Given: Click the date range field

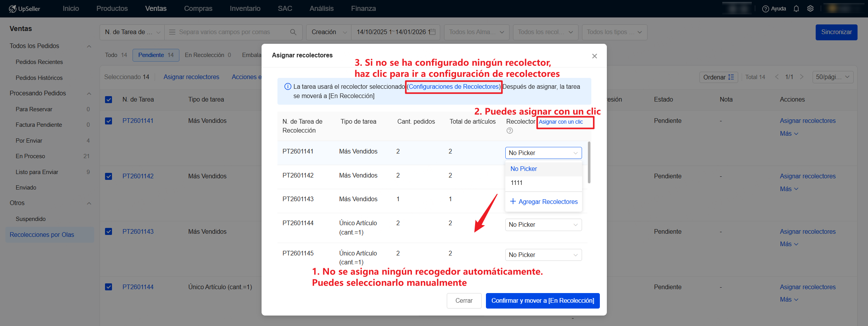Looking at the screenshot, I should (x=395, y=32).
